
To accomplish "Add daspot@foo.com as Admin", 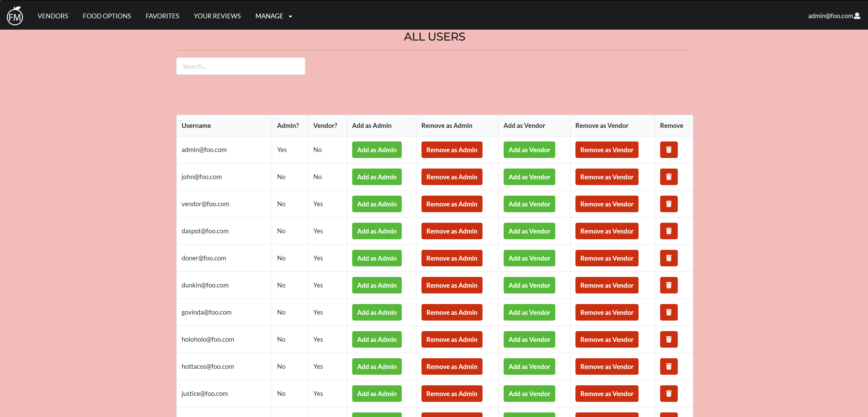I will 377,231.
